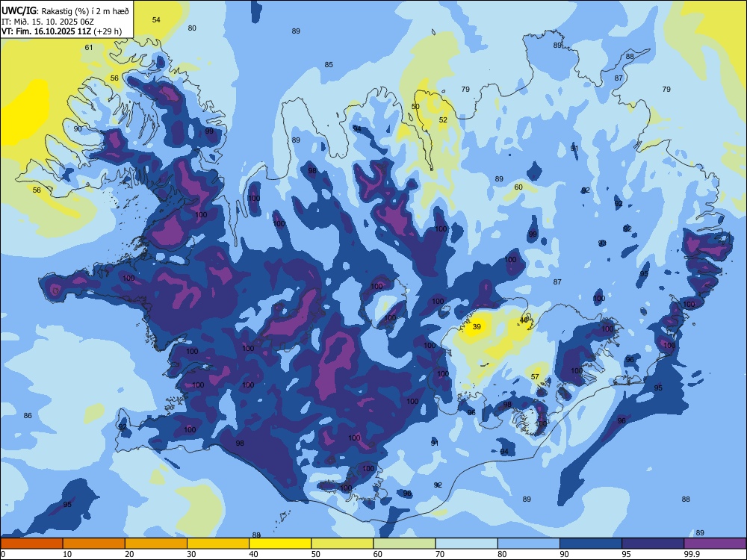Select the medium blue 90–95 legend swatch
Screen dimensions: 747x560
point(591,544)
